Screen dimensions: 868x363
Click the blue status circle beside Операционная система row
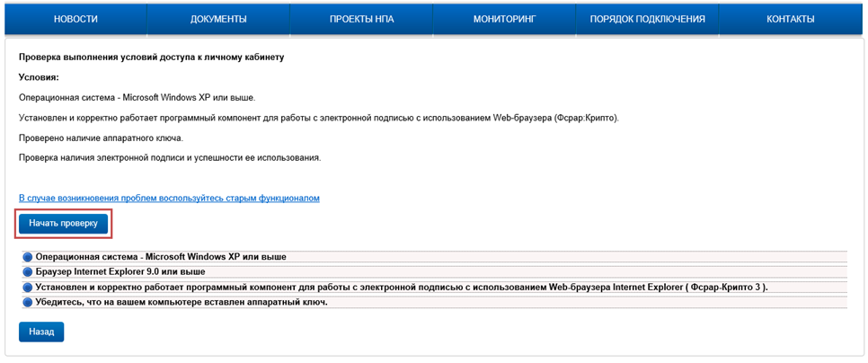tap(29, 257)
